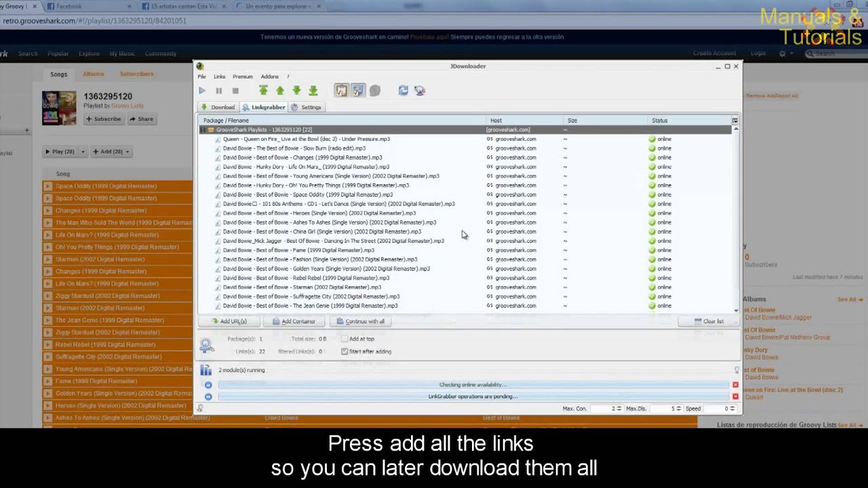Screen dimensions: 868x488
Task: Click the 'LinkGrabber operations are pending' progress bar
Action: pyautogui.click(x=473, y=396)
